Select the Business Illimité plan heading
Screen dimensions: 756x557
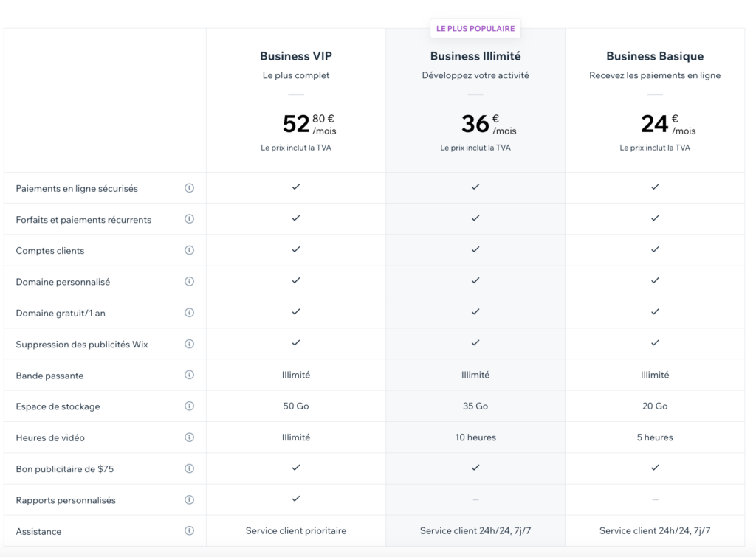(475, 56)
